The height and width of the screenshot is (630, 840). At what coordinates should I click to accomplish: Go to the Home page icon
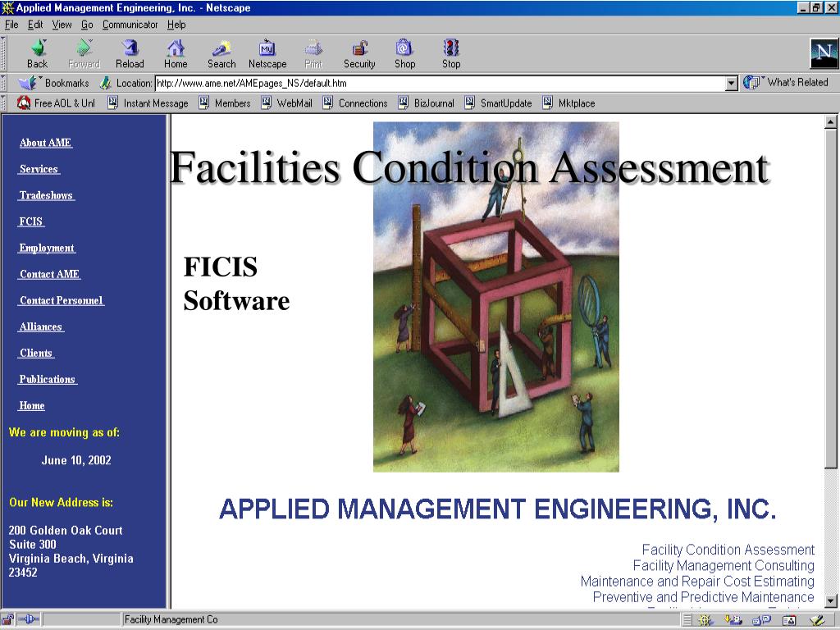[x=176, y=48]
